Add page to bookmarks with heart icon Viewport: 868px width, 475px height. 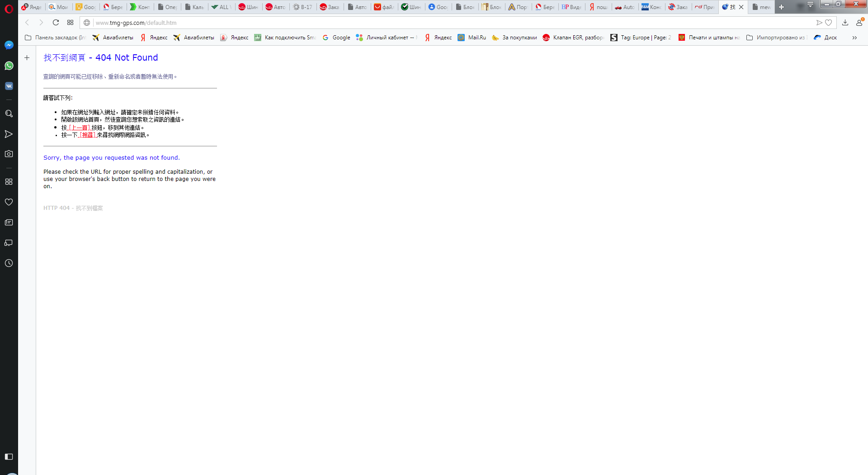828,23
